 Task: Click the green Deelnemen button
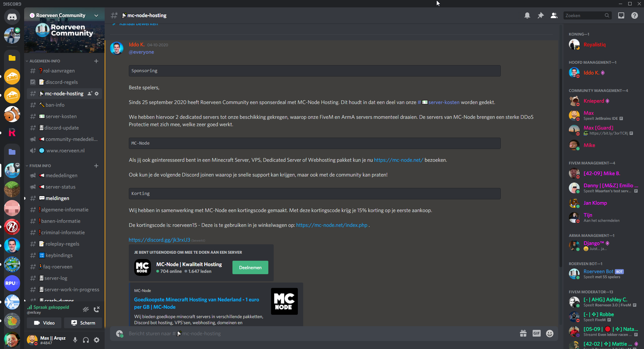point(250,267)
